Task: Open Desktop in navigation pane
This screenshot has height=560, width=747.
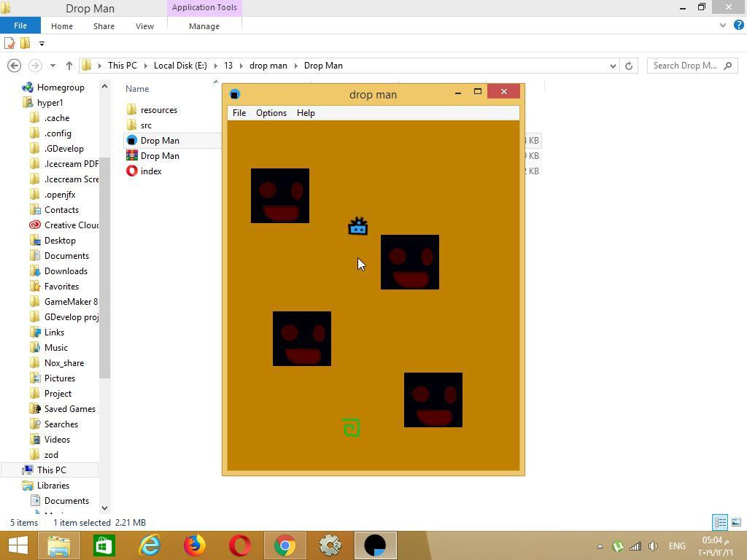Action: point(53,241)
